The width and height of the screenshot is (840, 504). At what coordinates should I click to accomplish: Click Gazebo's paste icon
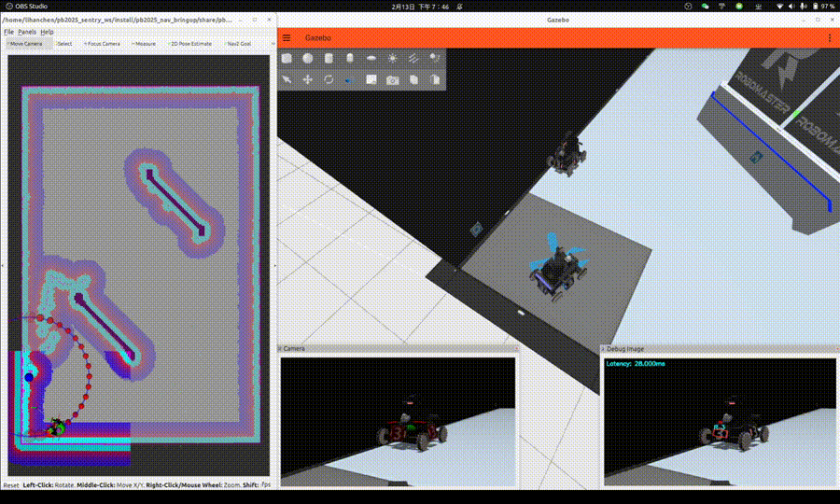point(434,79)
